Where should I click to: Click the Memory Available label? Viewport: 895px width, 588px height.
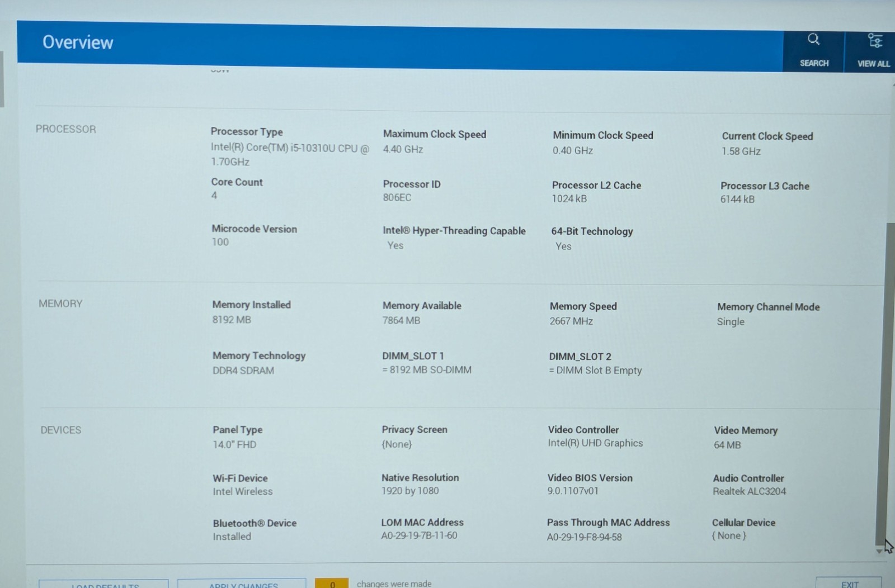tap(422, 306)
